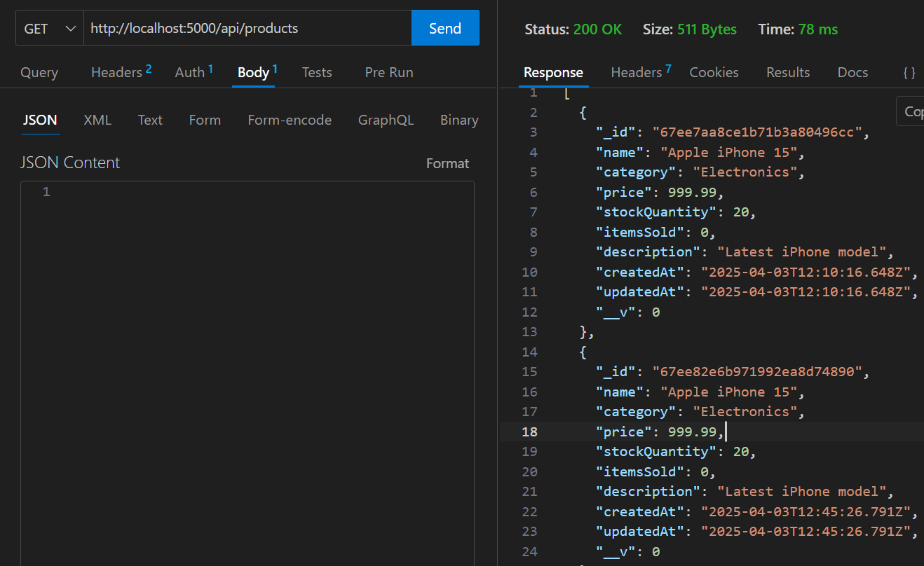Screen dimensions: 924x566
Task: Choose the GraphQL body type
Action: [386, 120]
